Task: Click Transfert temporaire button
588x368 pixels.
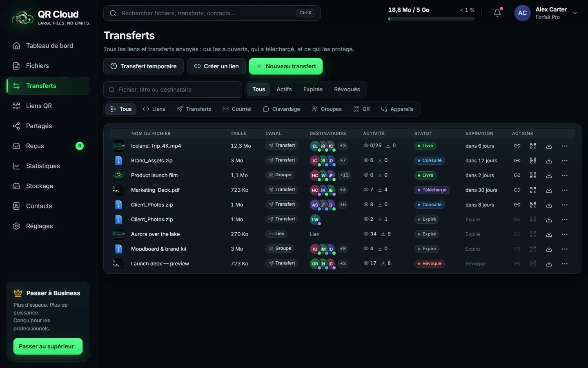Action: click(x=143, y=66)
